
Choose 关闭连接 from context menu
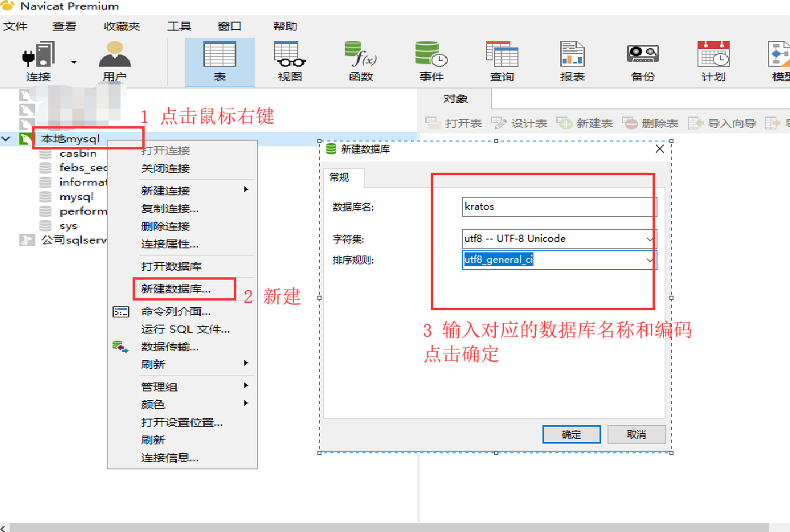pyautogui.click(x=166, y=168)
